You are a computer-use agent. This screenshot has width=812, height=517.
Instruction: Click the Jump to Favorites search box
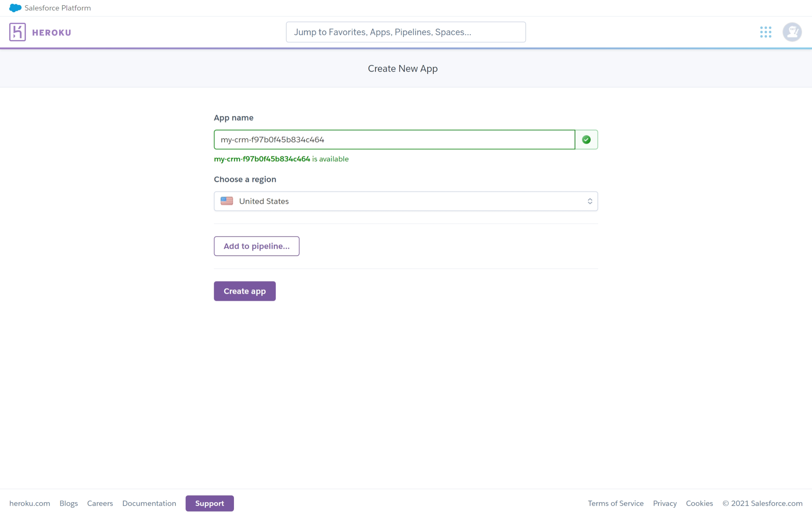pyautogui.click(x=405, y=32)
